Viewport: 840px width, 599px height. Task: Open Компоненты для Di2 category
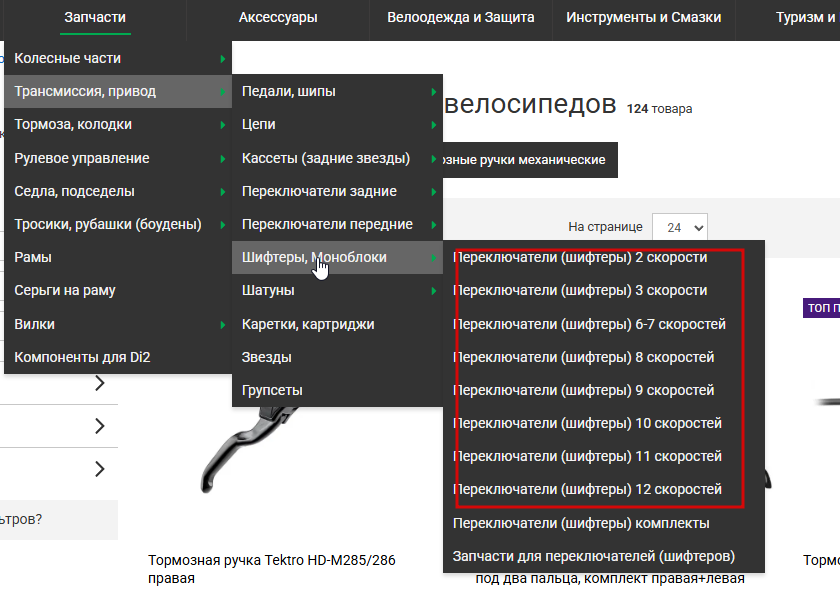point(118,357)
